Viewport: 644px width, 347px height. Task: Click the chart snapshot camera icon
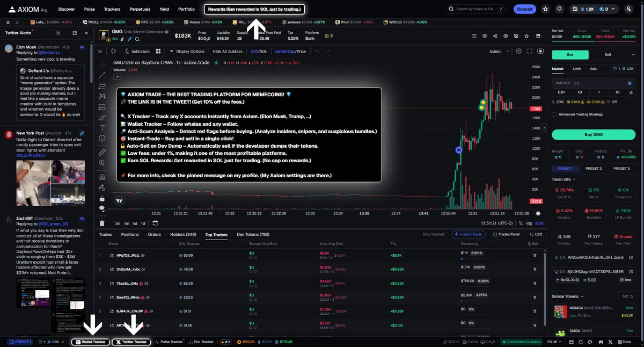tap(540, 52)
